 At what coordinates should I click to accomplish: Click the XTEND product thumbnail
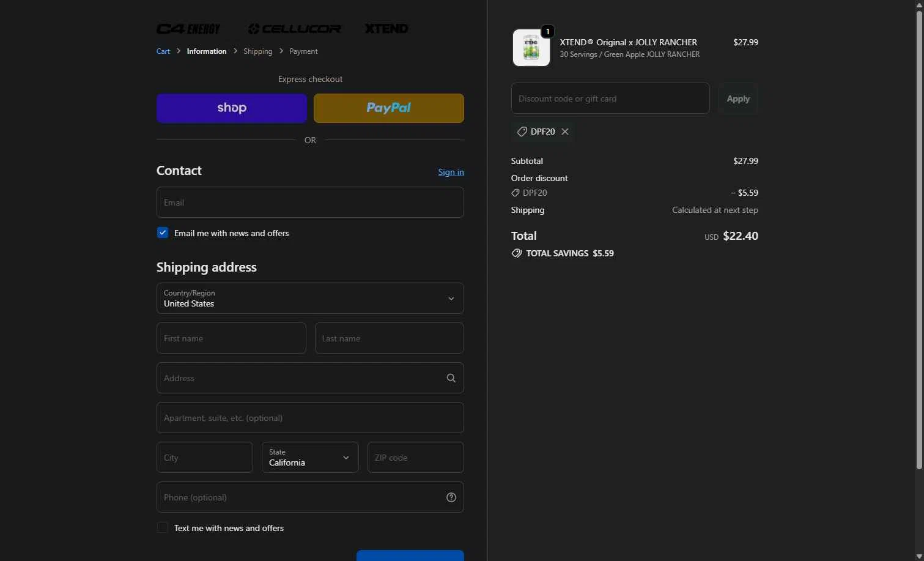pyautogui.click(x=531, y=48)
